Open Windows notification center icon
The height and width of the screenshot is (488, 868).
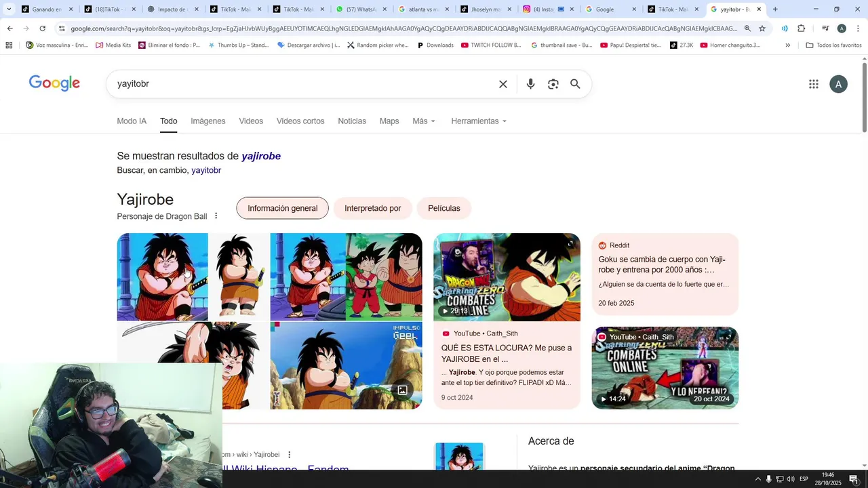854,479
